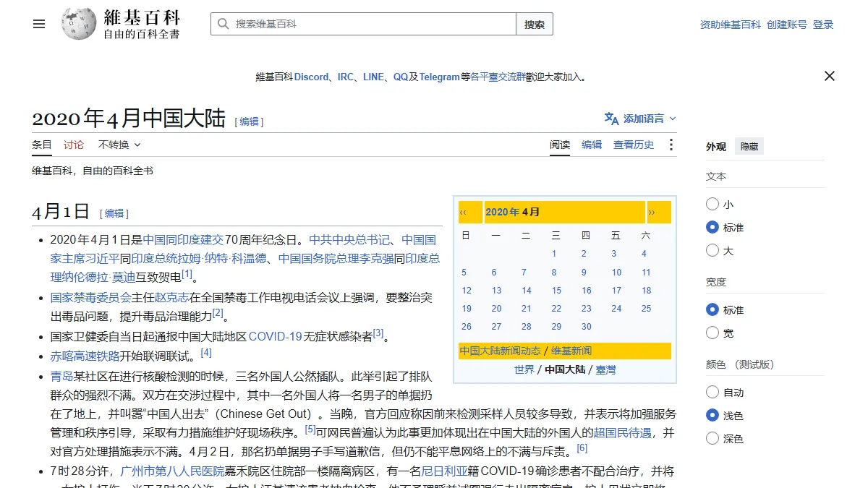Click the translate language icon

click(612, 119)
